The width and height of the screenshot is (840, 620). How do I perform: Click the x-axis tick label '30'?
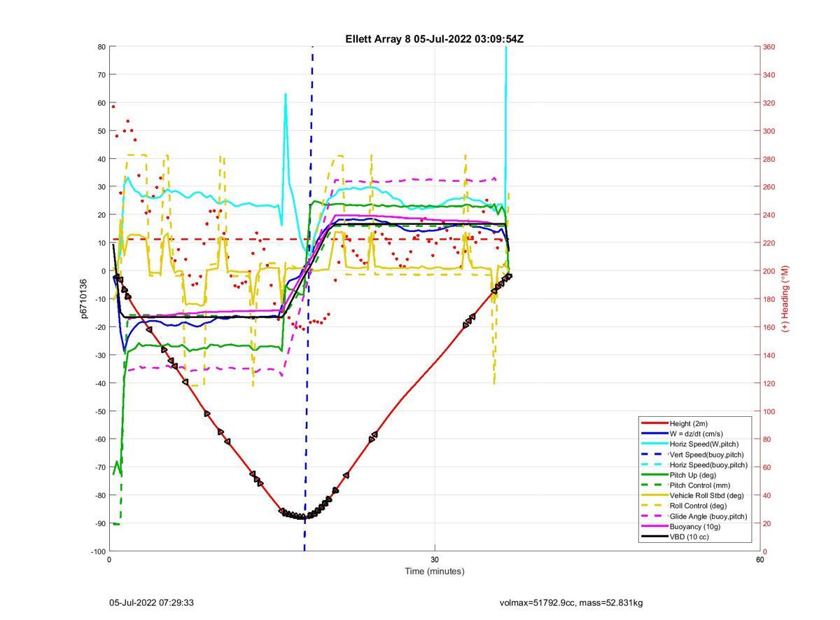pos(435,560)
